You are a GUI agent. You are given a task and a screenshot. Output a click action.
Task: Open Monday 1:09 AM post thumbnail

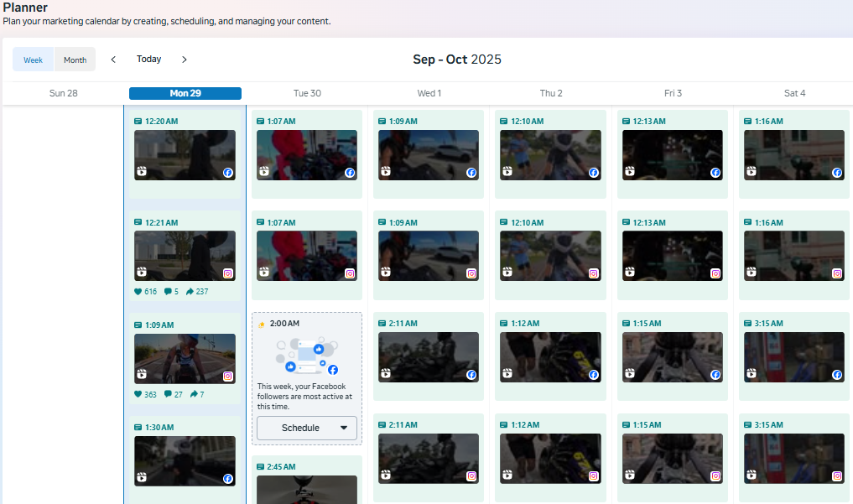pos(185,359)
